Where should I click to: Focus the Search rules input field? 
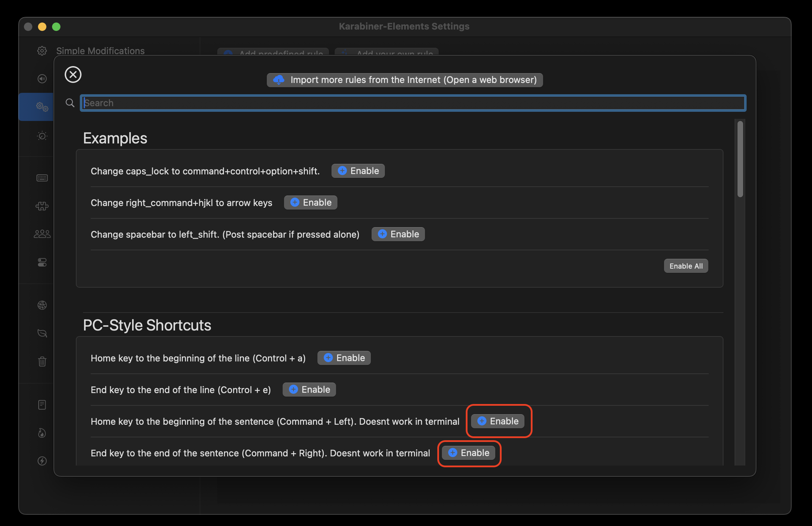[x=413, y=103]
